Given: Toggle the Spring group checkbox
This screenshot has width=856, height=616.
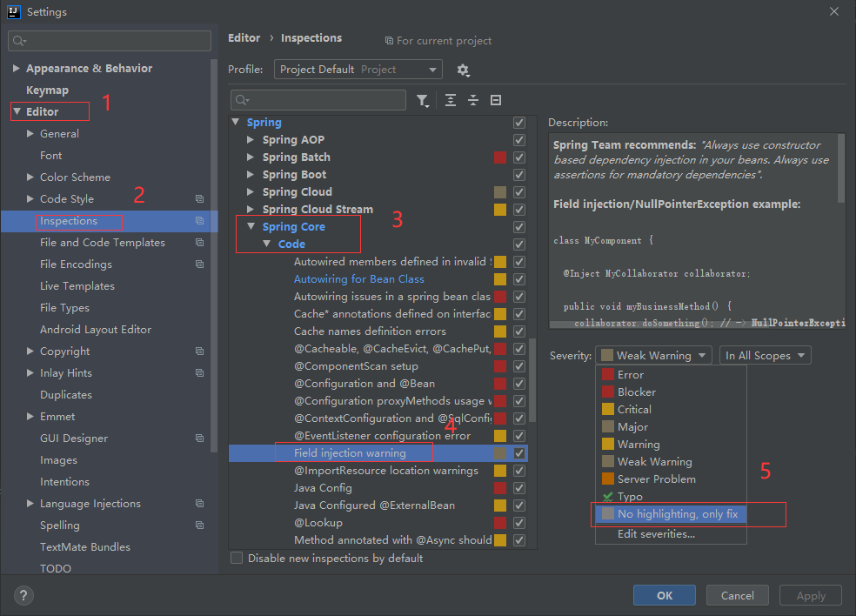Looking at the screenshot, I should point(519,123).
